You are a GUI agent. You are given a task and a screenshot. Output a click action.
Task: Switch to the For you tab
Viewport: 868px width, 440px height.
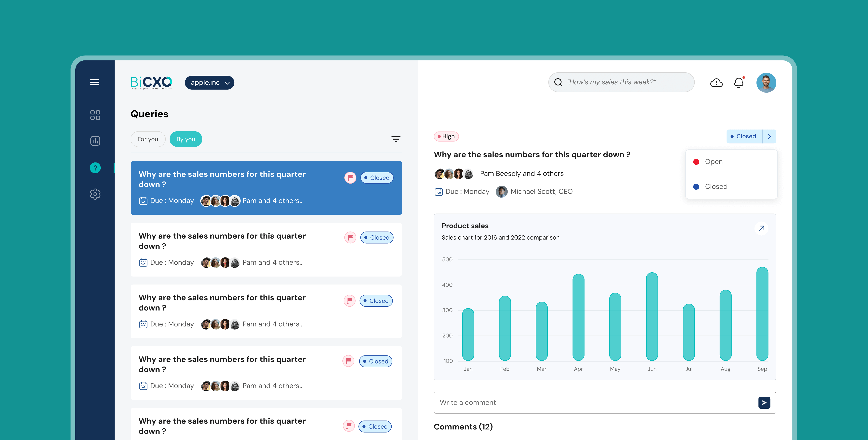pos(148,139)
